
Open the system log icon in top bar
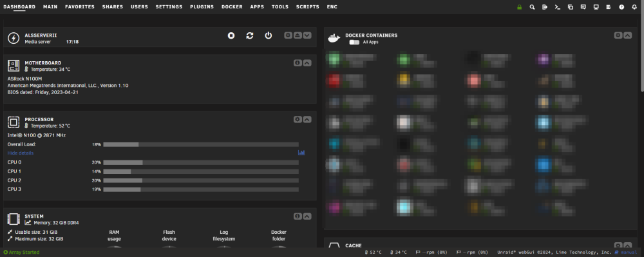coord(609,7)
